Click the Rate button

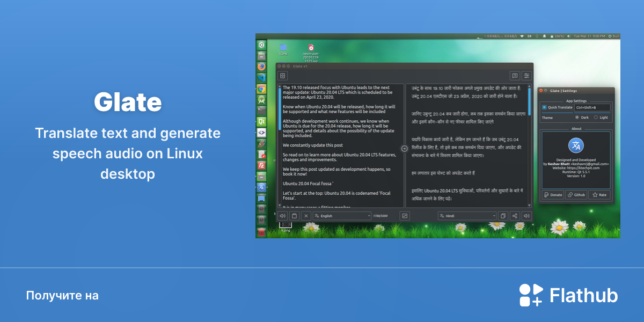pos(599,195)
